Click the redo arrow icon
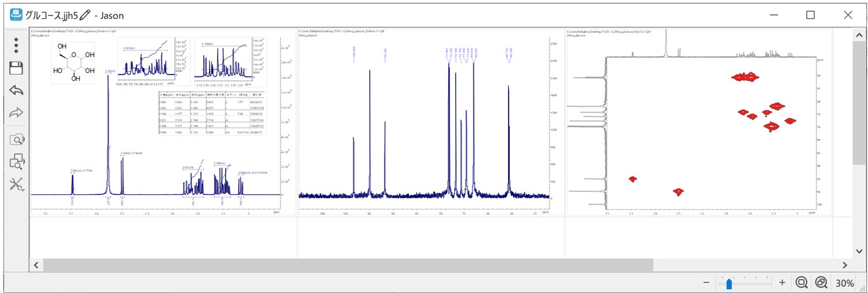Viewport: 868px width, 293px height. tap(16, 113)
